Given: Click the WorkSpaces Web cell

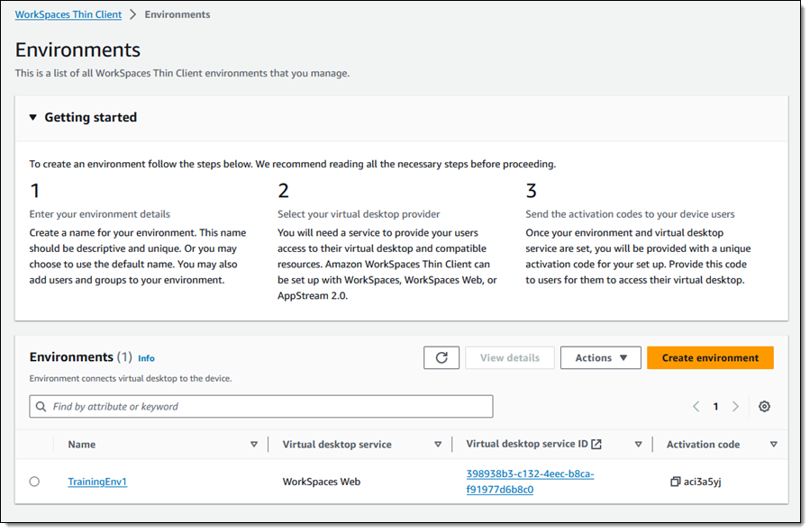Looking at the screenshot, I should point(322,482).
